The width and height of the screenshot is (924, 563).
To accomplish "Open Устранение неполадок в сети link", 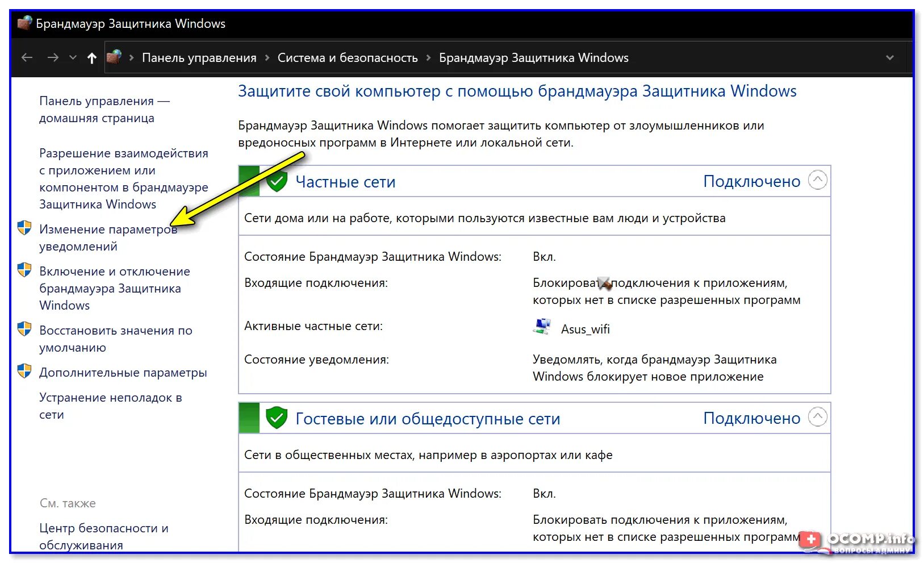I will coord(111,406).
